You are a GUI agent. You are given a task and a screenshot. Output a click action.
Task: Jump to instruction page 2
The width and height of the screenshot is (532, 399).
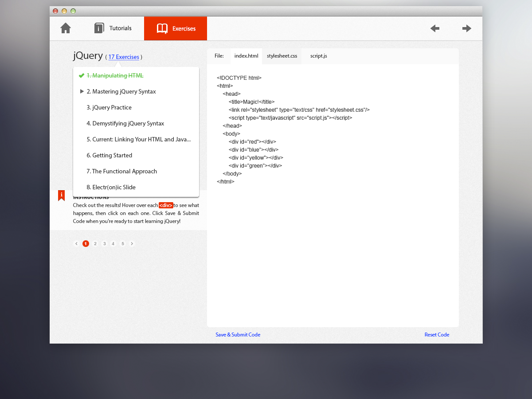tap(95, 243)
